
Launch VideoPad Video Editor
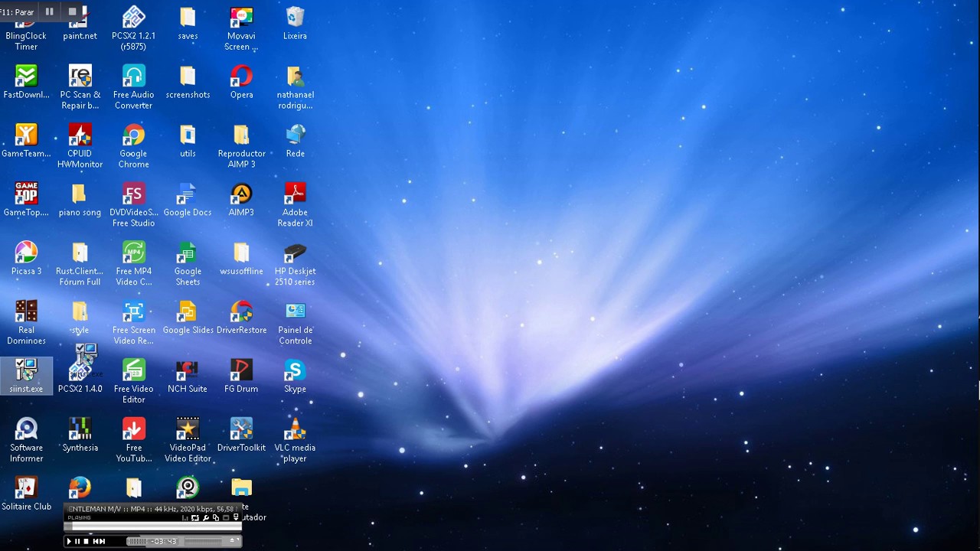tap(188, 440)
